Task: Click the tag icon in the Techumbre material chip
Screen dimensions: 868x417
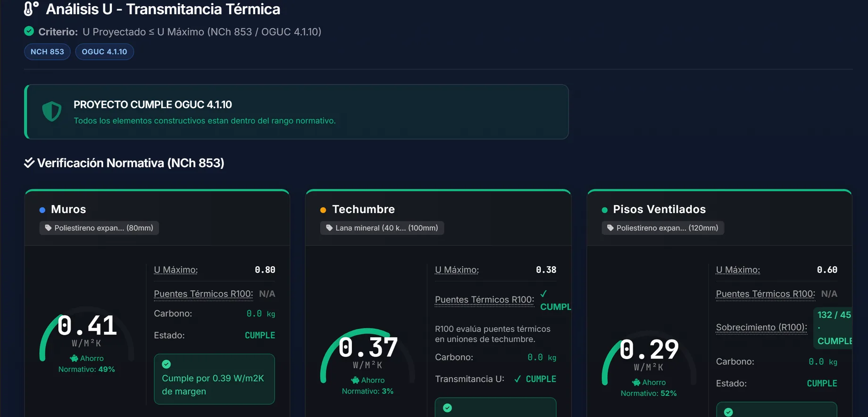Action: coord(329,228)
